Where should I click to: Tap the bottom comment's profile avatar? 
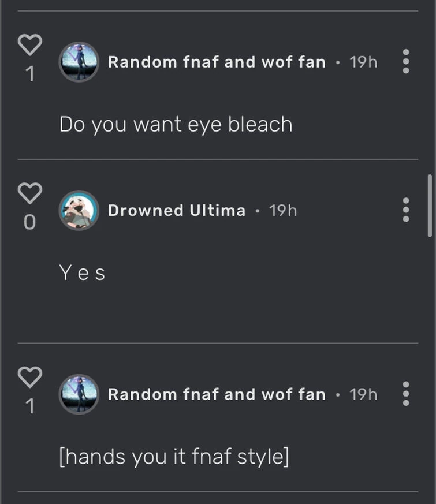coord(79,394)
